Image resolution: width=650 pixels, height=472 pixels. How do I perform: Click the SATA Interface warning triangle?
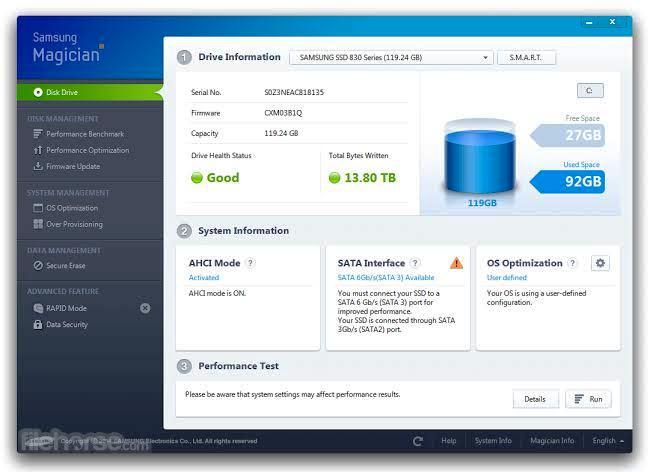click(456, 263)
